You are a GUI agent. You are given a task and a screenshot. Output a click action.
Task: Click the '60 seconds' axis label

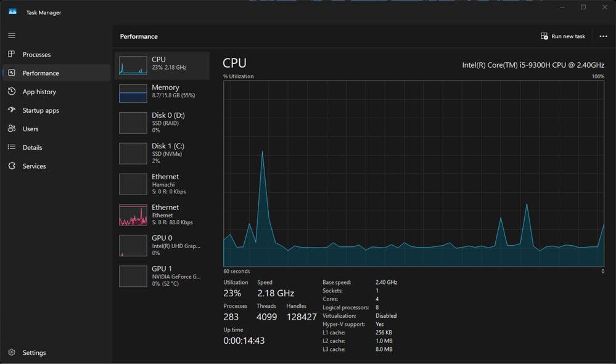point(237,272)
